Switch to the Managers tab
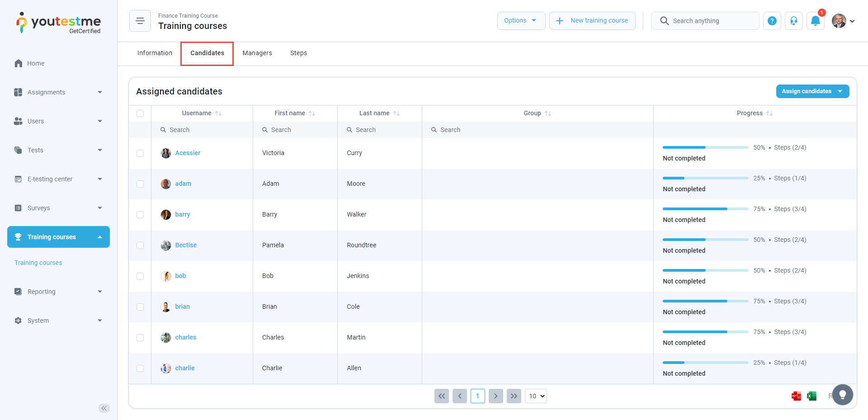The image size is (868, 420). [257, 53]
